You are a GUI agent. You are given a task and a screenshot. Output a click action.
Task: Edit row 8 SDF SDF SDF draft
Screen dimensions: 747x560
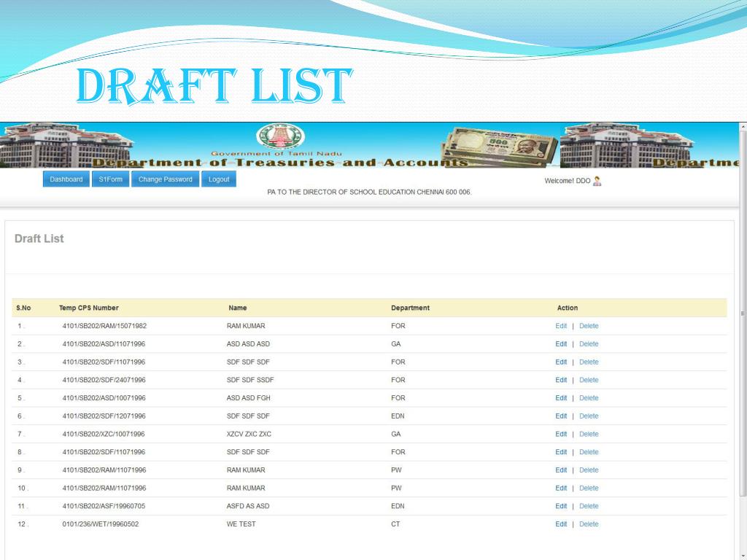pos(561,452)
